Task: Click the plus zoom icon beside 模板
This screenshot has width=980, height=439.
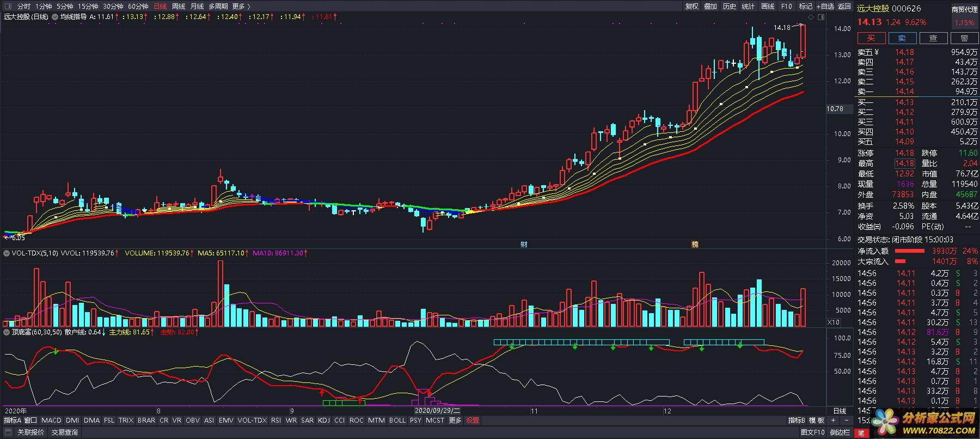Action: tap(833, 420)
